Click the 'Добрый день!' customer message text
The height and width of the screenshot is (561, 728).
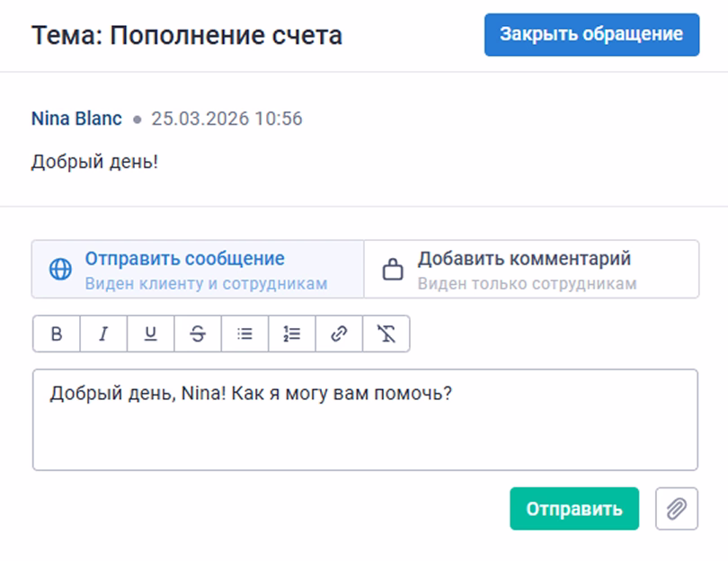[x=95, y=163]
